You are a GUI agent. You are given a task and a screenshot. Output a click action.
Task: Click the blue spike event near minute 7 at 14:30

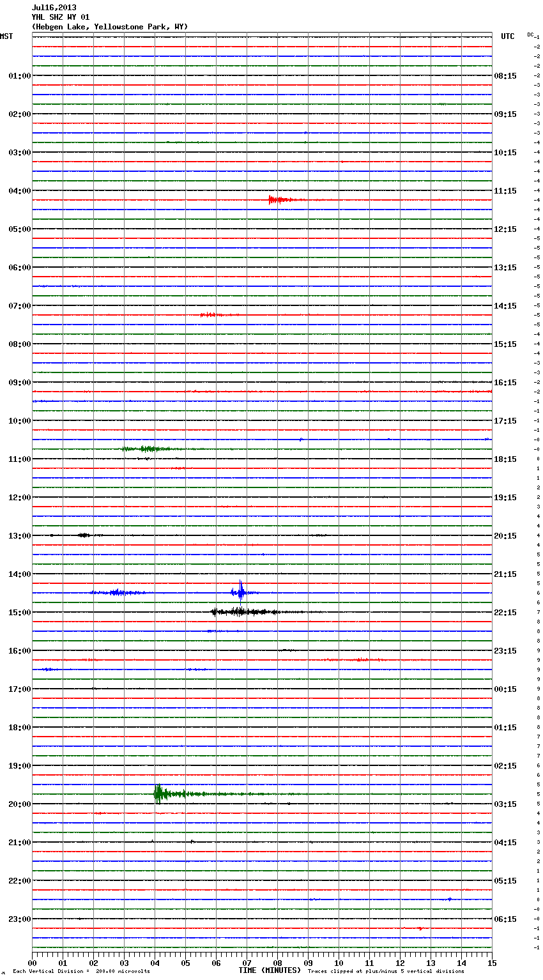pos(241,592)
